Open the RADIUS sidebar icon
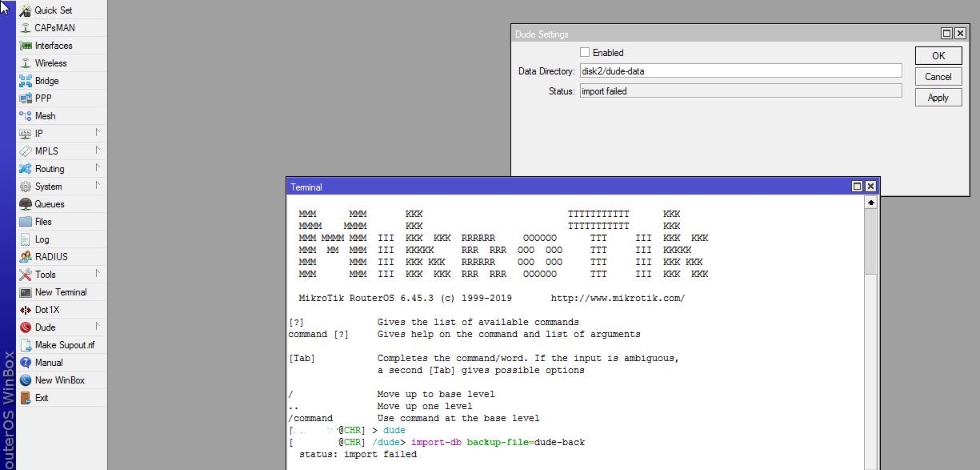The height and width of the screenshot is (470, 980). pyautogui.click(x=26, y=257)
